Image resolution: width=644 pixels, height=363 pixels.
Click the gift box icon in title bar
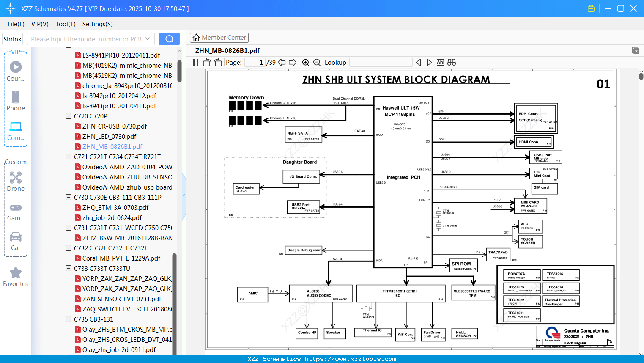click(x=591, y=8)
